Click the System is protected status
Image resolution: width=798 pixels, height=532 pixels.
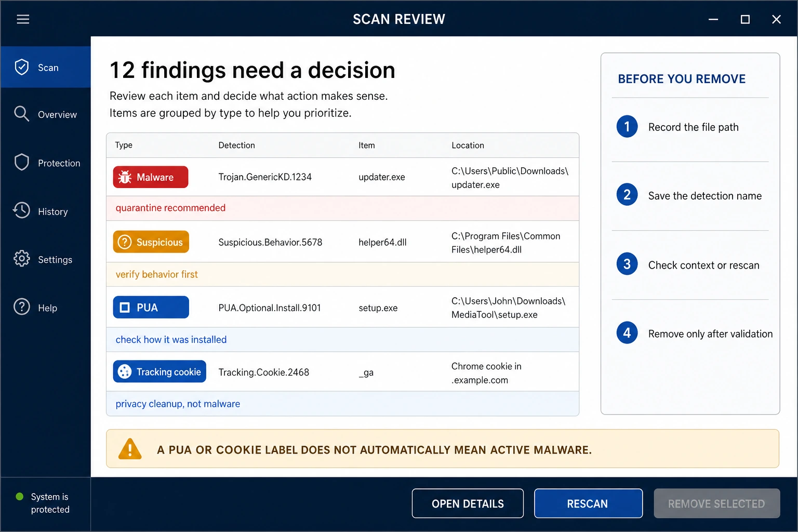(50, 503)
